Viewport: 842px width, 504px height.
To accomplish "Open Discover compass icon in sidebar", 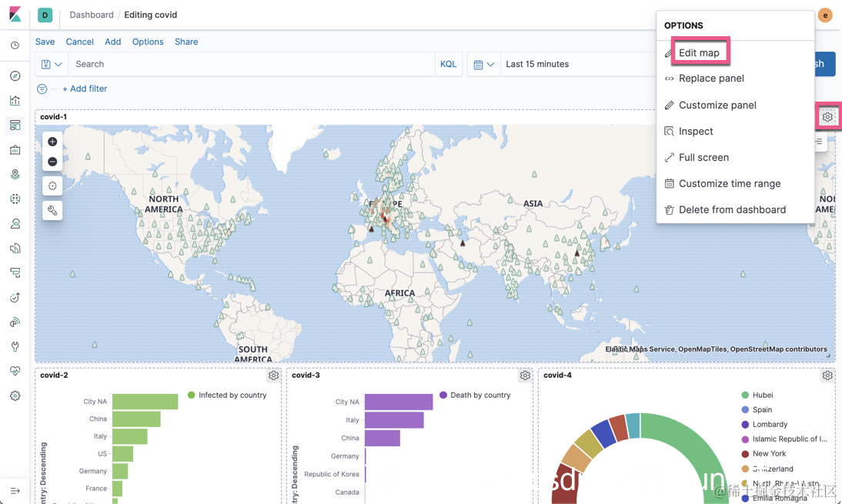I will coord(15,75).
